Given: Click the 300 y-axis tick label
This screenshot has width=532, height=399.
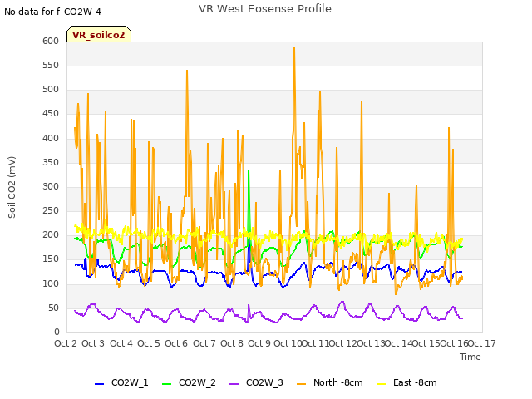Looking at the screenshot, I should (x=51, y=186).
